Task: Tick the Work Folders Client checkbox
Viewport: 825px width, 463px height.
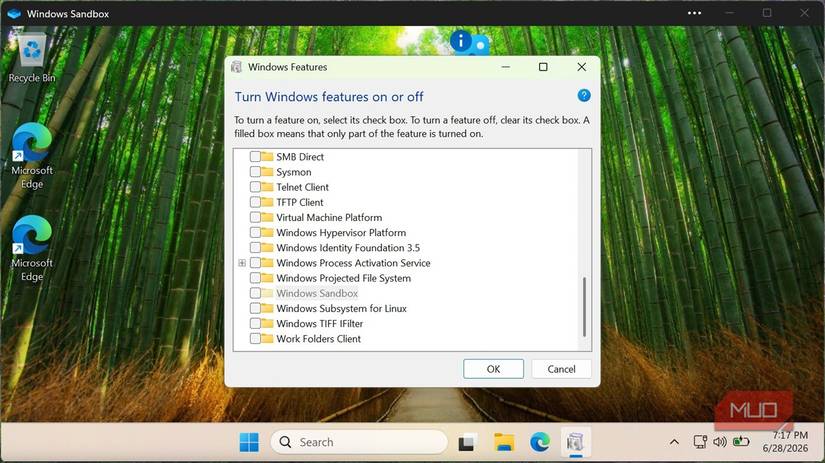Action: pos(255,339)
